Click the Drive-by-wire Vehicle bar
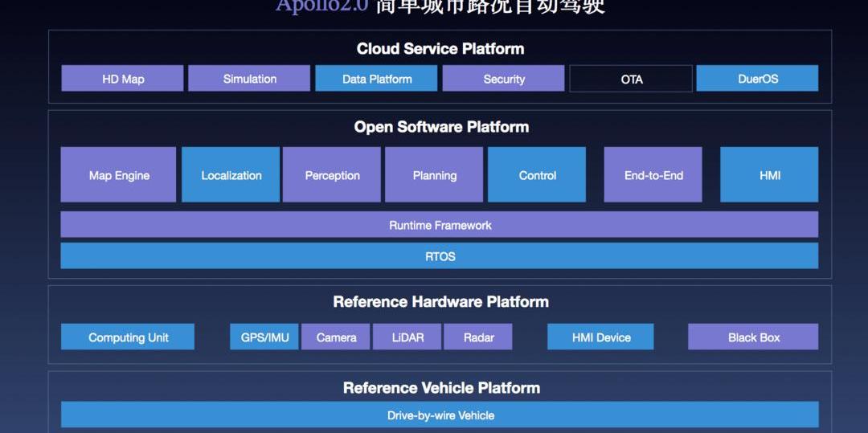 pyautogui.click(x=440, y=415)
